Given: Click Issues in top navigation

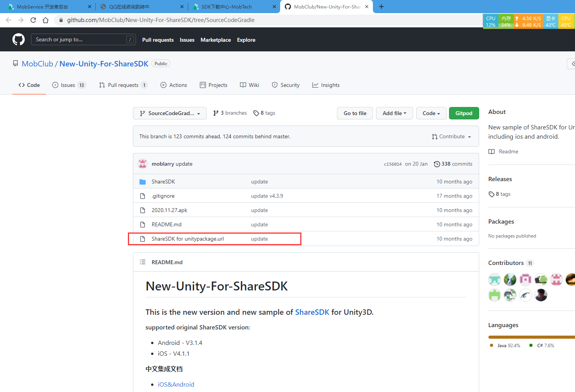Looking at the screenshot, I should coord(187,40).
